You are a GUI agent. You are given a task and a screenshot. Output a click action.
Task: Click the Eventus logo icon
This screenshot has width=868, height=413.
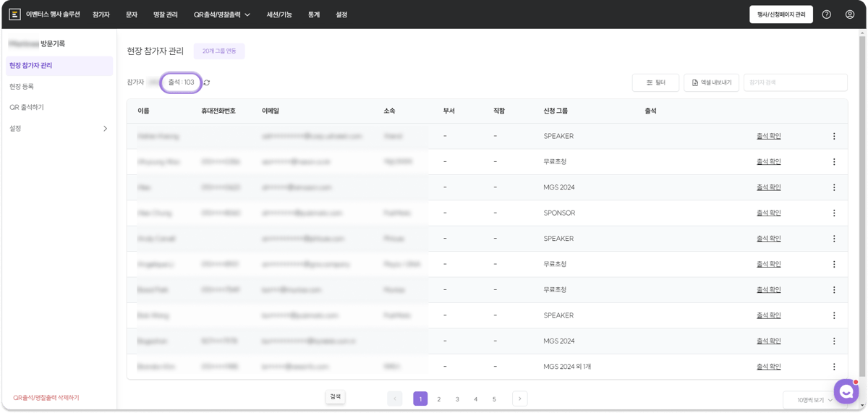point(14,14)
